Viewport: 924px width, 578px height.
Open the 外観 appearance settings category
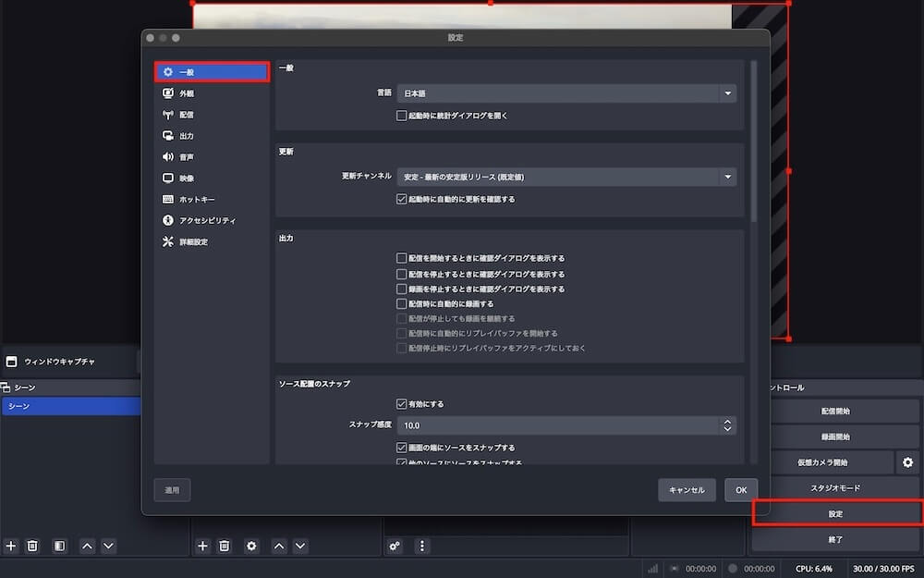[212, 93]
